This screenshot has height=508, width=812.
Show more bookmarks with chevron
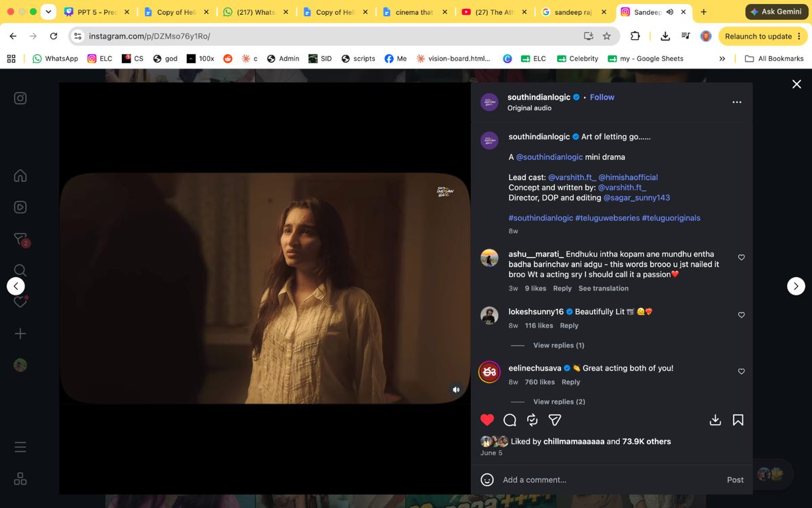click(x=722, y=59)
